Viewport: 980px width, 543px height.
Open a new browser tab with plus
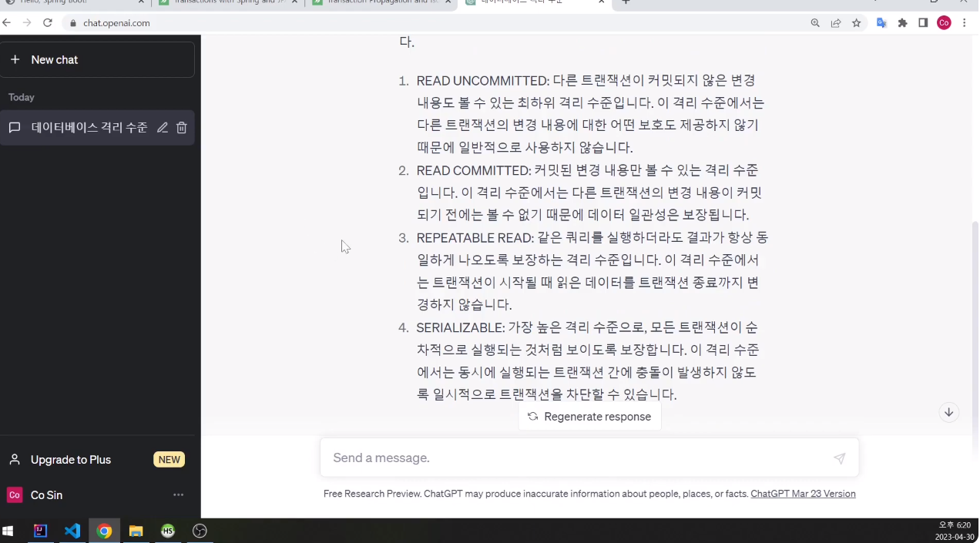626,2
